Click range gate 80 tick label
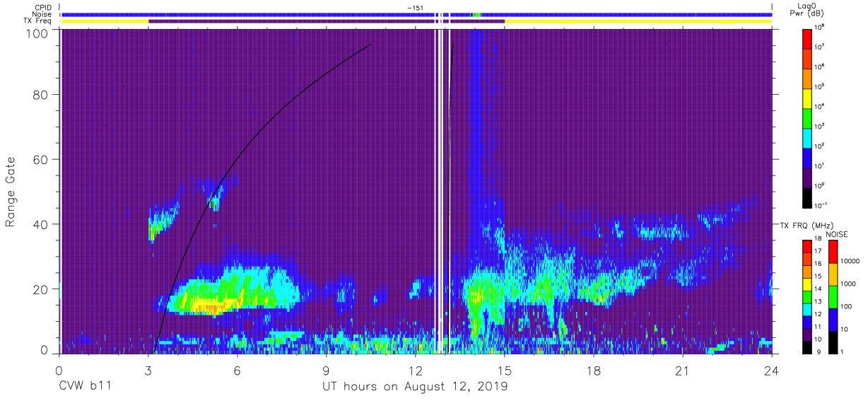Image resolution: width=868 pixels, height=401 pixels. click(x=41, y=95)
